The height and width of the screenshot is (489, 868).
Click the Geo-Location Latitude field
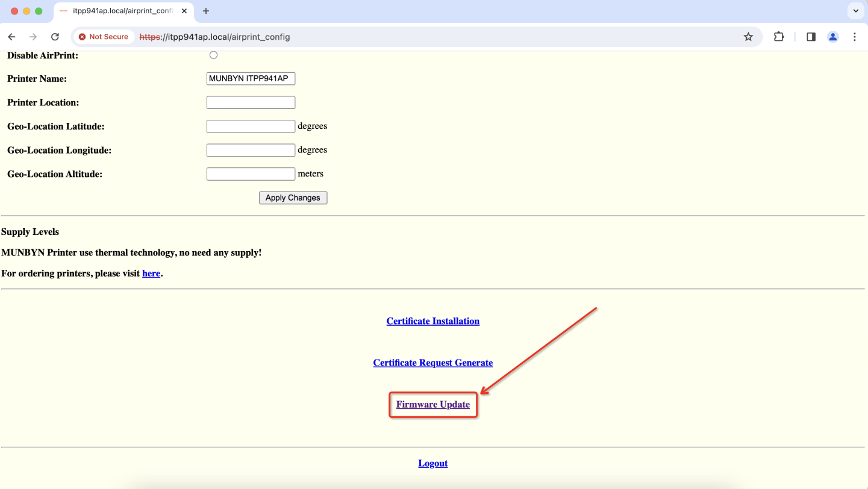pyautogui.click(x=251, y=126)
